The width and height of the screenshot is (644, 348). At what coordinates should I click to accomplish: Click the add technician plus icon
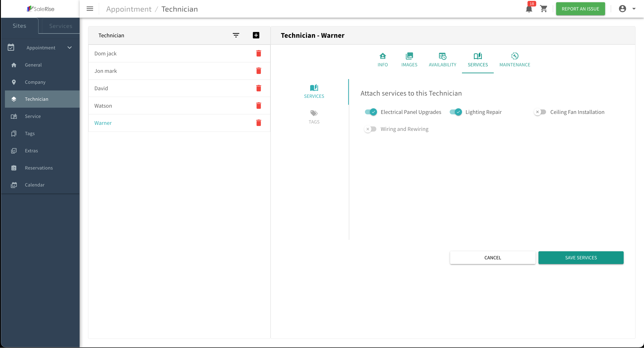[256, 35]
